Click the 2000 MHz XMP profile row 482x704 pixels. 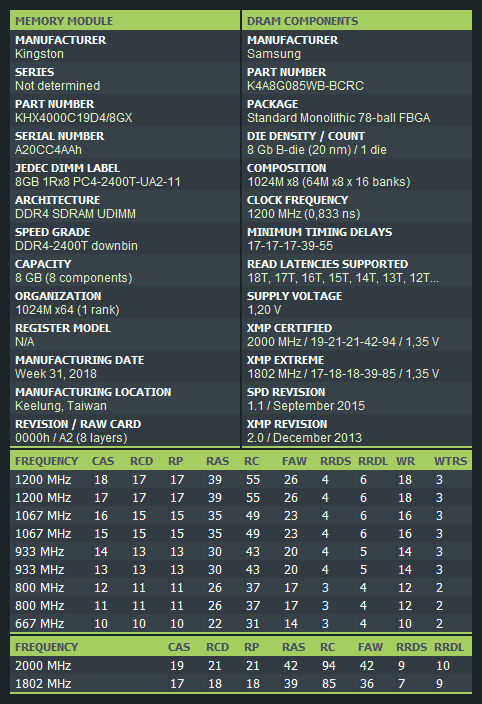[x=241, y=665]
